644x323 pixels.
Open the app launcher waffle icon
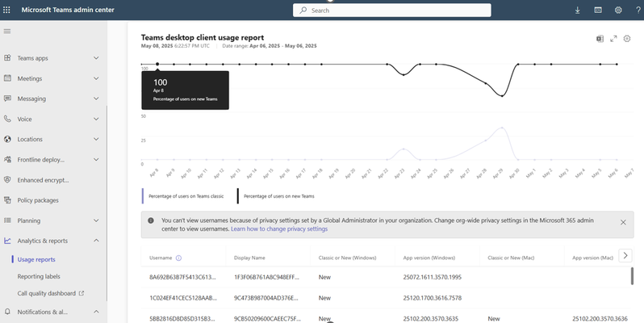point(6,10)
